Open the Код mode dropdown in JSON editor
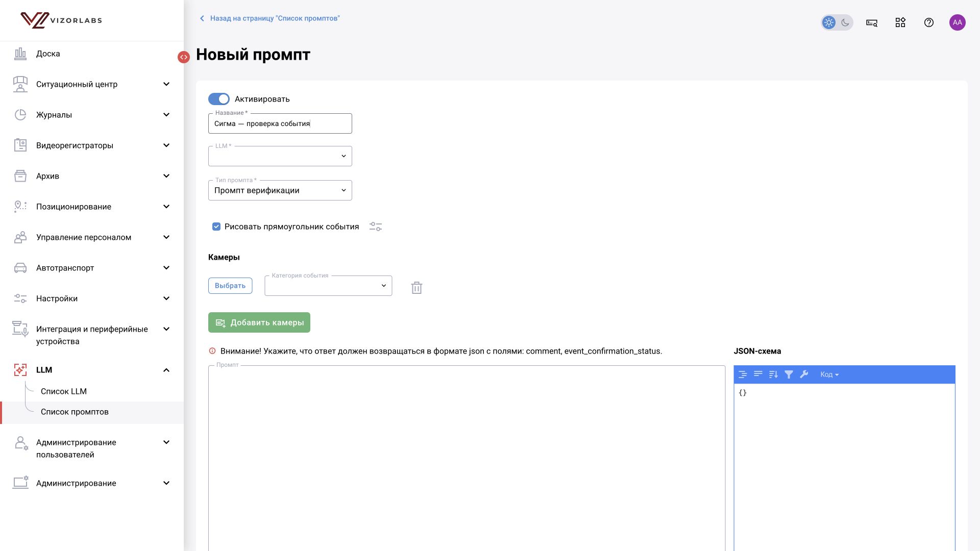The image size is (980, 551). [829, 374]
